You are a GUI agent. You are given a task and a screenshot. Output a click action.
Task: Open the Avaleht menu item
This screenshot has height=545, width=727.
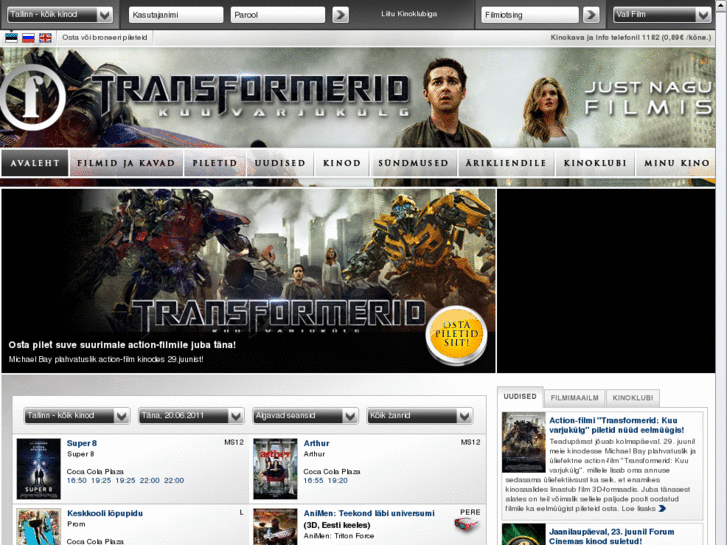point(35,163)
